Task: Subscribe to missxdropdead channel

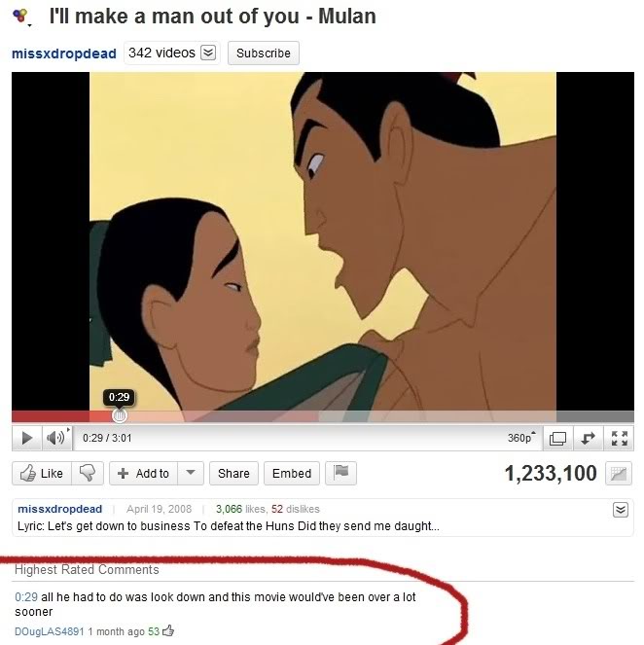Action: pyautogui.click(x=264, y=54)
